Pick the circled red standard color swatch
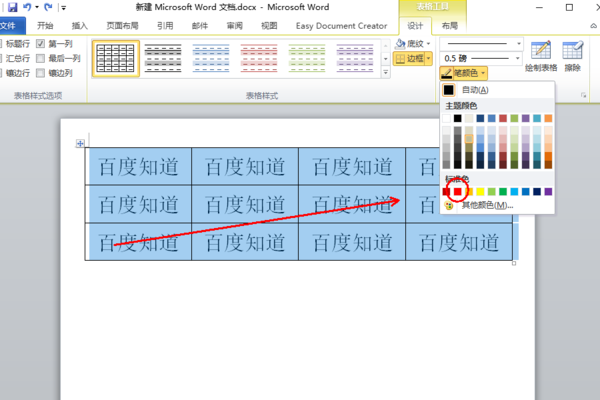The image size is (600, 400). coord(457,191)
